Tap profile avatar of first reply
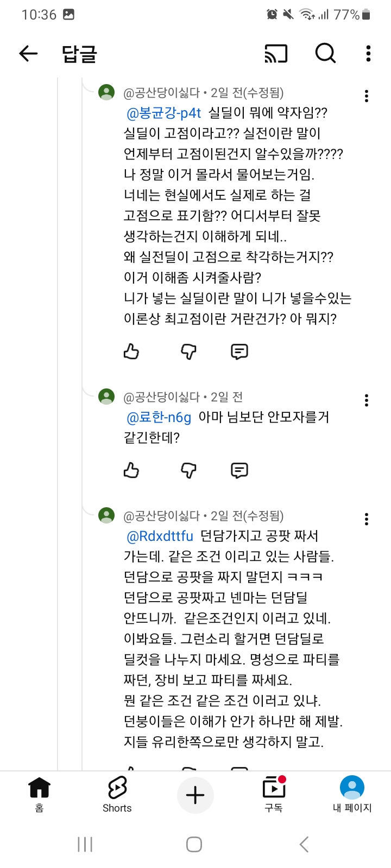Viewport: 391px width, 868px height. click(x=106, y=92)
